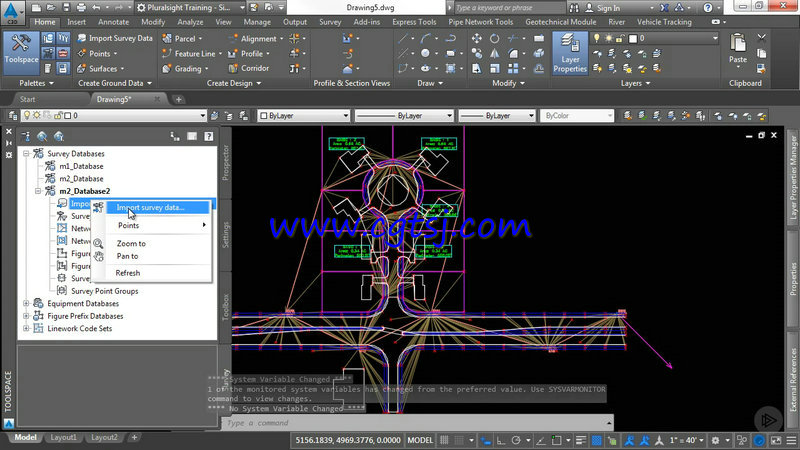Expand the Linework Code Sets node
The height and width of the screenshot is (450, 800).
(x=26, y=328)
